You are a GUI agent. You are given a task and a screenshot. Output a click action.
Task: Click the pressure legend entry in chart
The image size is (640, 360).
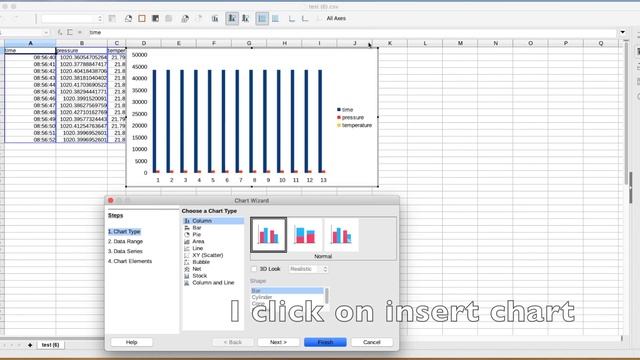(x=350, y=118)
